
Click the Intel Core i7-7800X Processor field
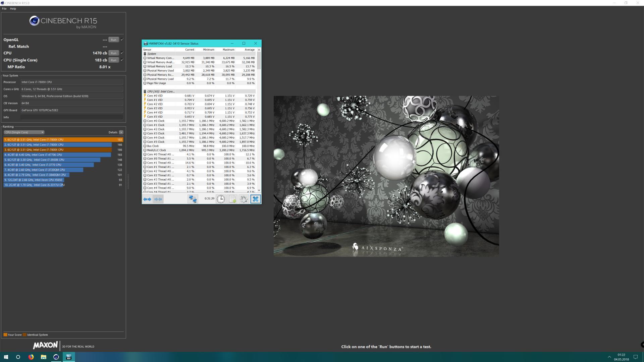pos(72,82)
